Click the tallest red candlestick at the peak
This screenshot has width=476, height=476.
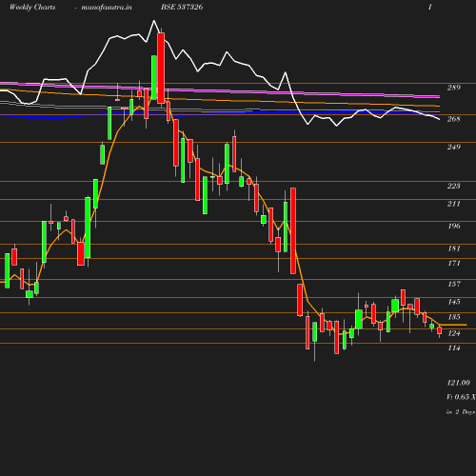click(161, 69)
